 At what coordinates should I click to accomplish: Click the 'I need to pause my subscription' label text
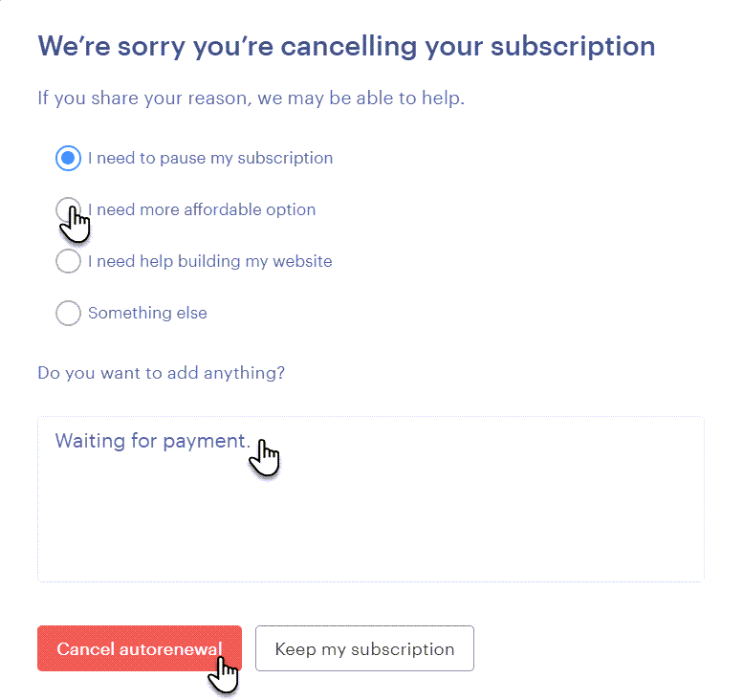pos(210,158)
